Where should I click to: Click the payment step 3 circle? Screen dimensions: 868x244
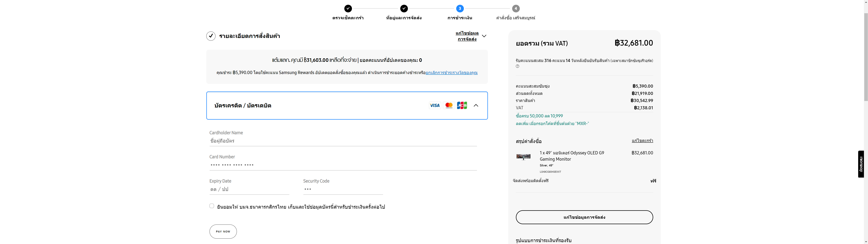point(460,8)
